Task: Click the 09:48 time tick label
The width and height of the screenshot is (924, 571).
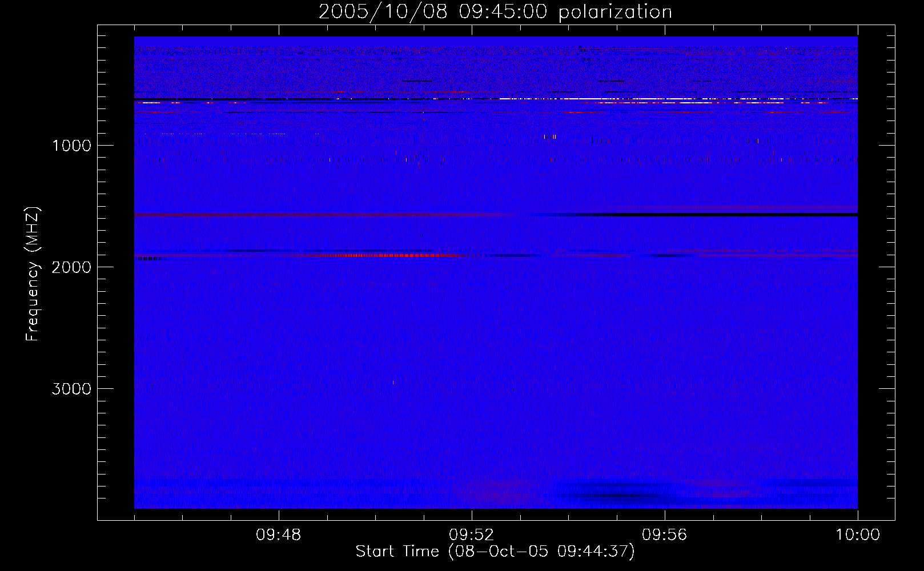Action: click(x=279, y=535)
